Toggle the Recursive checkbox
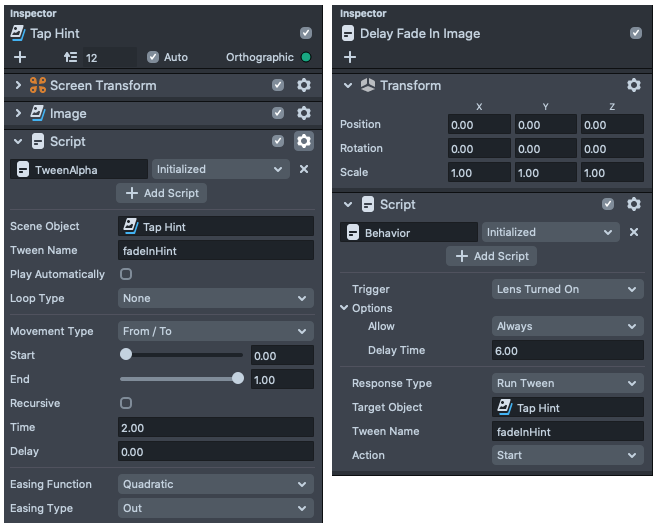This screenshot has height=529, width=660. [126, 404]
